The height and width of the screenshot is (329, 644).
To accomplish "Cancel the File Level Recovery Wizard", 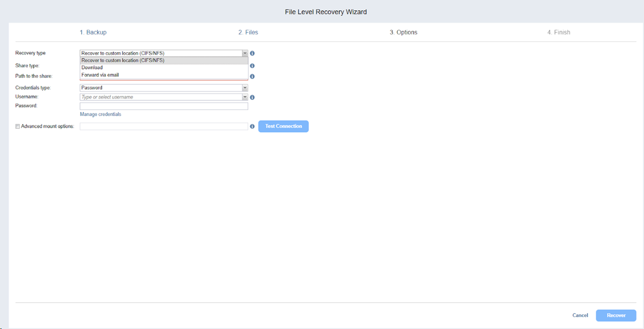I will click(580, 315).
